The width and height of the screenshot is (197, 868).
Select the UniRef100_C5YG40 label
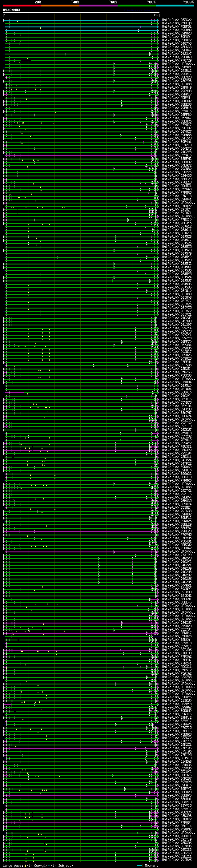[x=177, y=189]
